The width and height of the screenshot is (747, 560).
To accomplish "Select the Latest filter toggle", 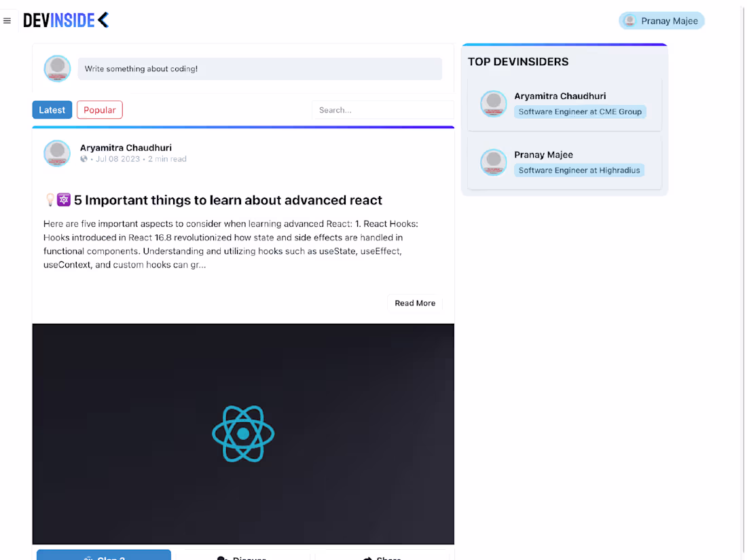I will [52, 109].
